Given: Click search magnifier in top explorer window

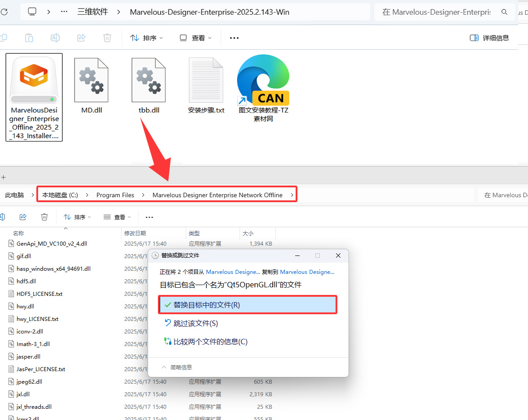Looking at the screenshot, I should (504, 12).
